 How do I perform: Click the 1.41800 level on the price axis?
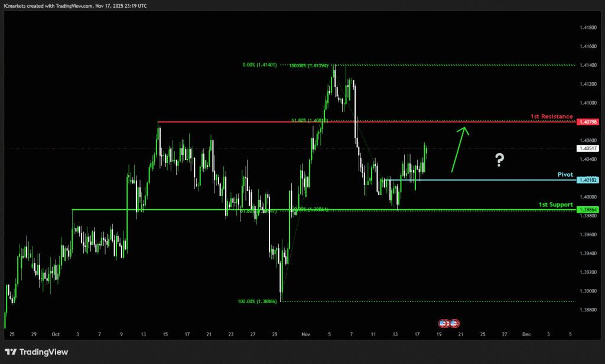[x=588, y=27]
